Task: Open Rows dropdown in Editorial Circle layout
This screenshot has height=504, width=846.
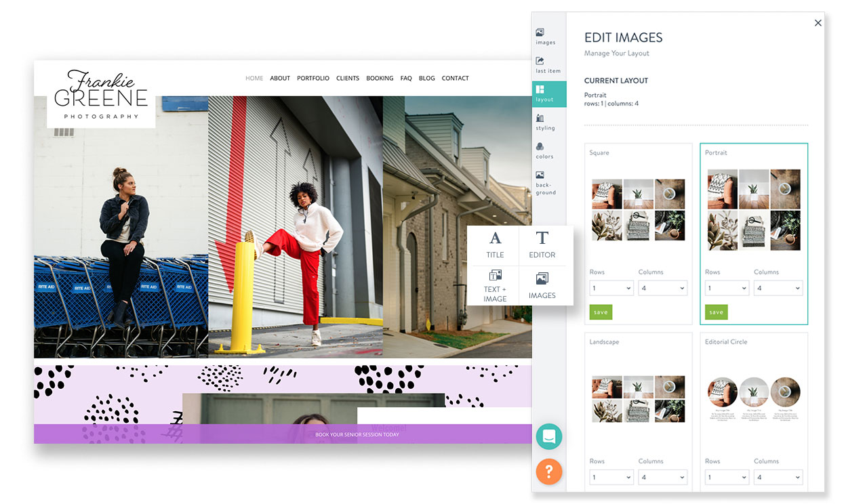Action: point(727,477)
